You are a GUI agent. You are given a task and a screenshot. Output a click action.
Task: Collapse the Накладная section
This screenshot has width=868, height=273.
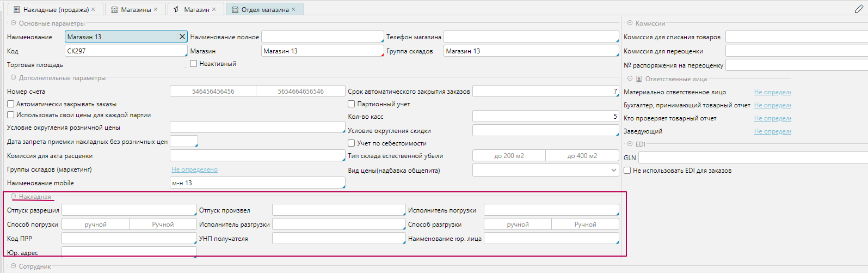click(14, 197)
